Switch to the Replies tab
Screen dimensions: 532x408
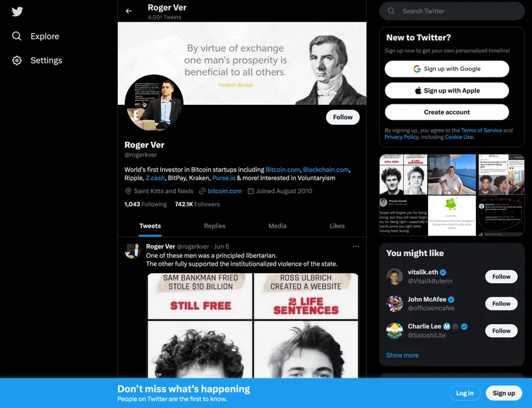[x=214, y=226]
